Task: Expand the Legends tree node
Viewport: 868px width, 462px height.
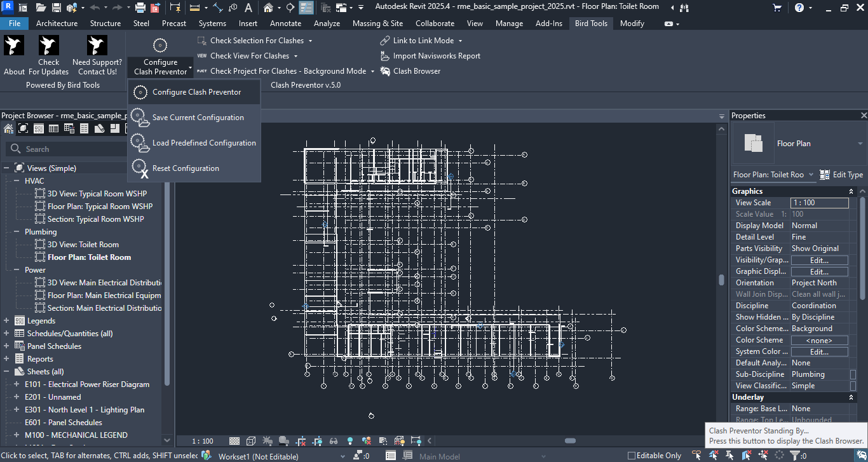Action: [x=6, y=321]
